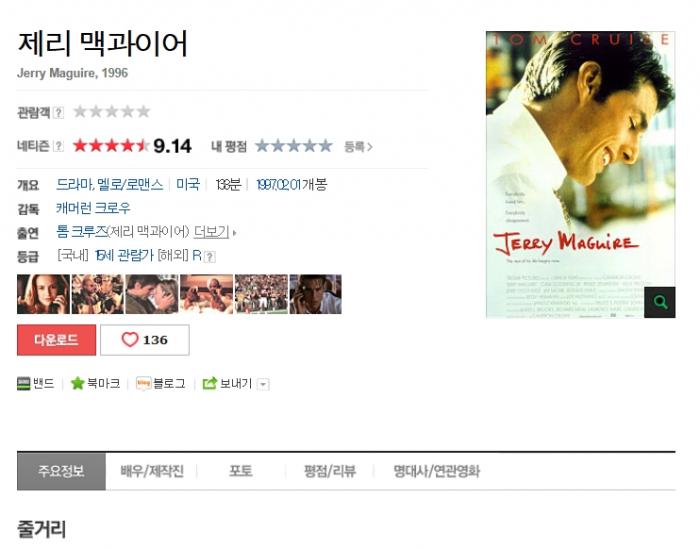Open the 포토 tab
This screenshot has height=548, width=700.
coord(241,471)
